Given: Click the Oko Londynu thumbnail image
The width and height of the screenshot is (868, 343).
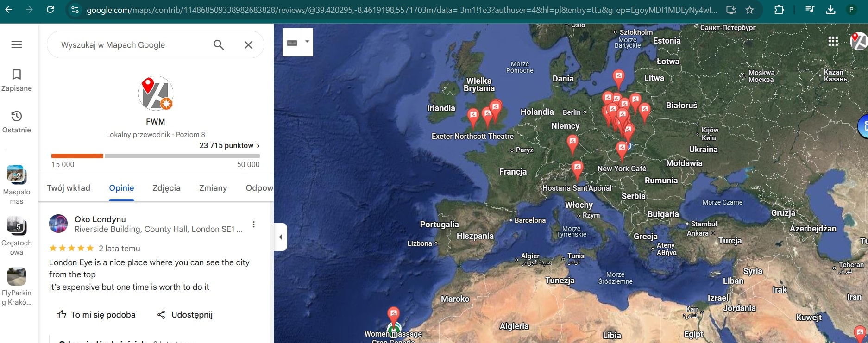Looking at the screenshot, I should click(58, 224).
